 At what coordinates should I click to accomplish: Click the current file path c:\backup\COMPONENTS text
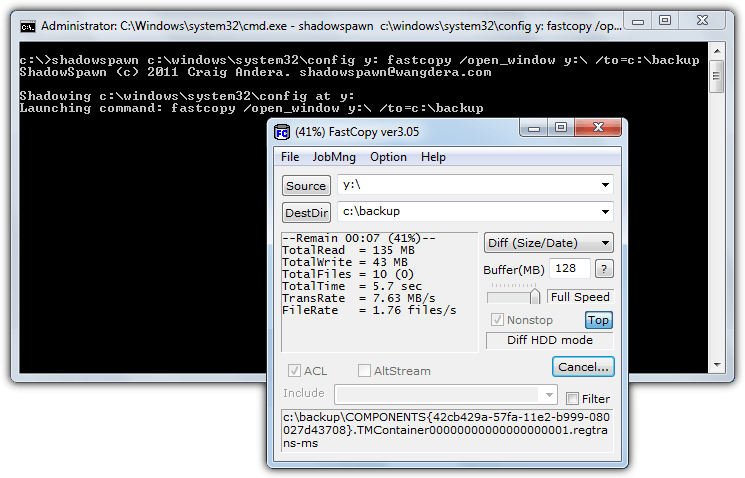(x=447, y=430)
